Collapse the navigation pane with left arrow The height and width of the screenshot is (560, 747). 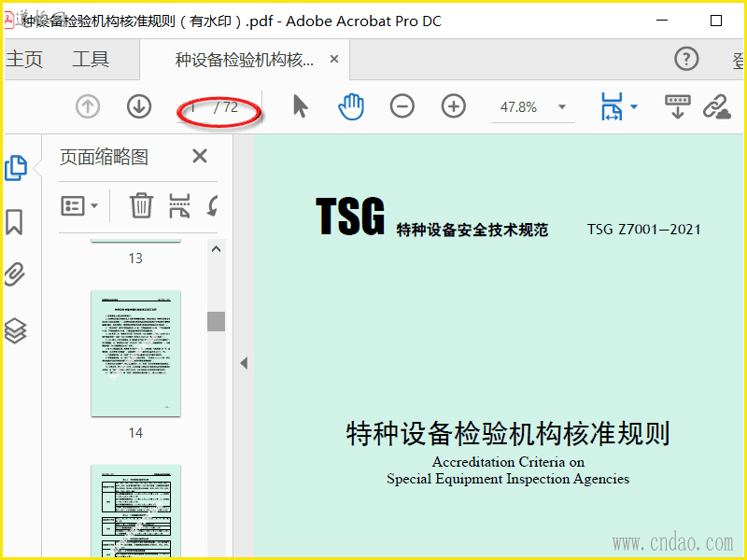[244, 363]
